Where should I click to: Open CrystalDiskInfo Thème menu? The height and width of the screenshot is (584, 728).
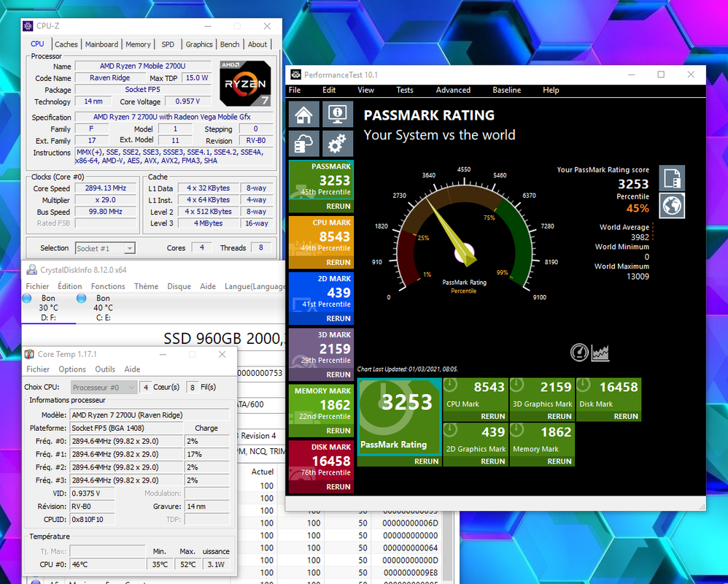tap(146, 286)
